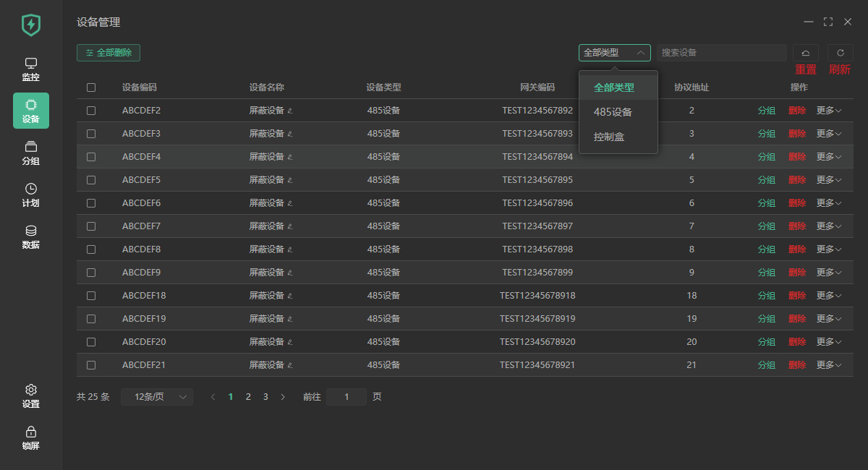Edit name pencil icon for ABCDEF4
Screen dimensions: 868x470
coord(290,157)
